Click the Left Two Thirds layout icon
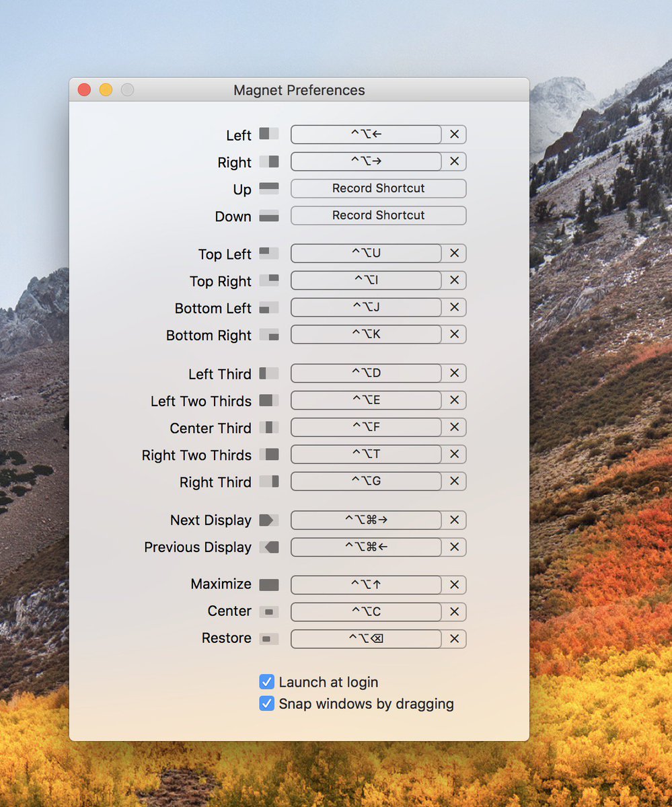This screenshot has height=807, width=672. pos(269,400)
